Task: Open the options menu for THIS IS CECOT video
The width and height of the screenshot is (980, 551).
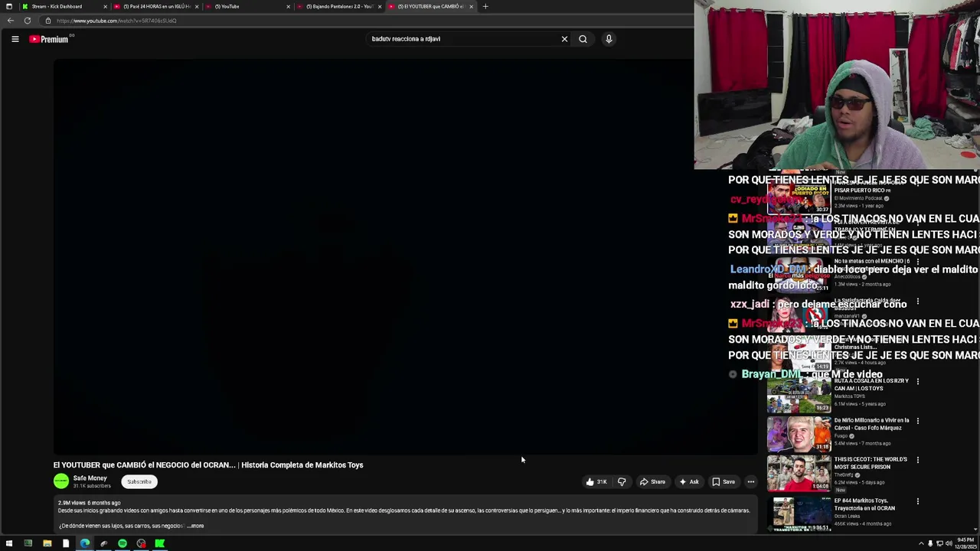Action: [x=917, y=460]
